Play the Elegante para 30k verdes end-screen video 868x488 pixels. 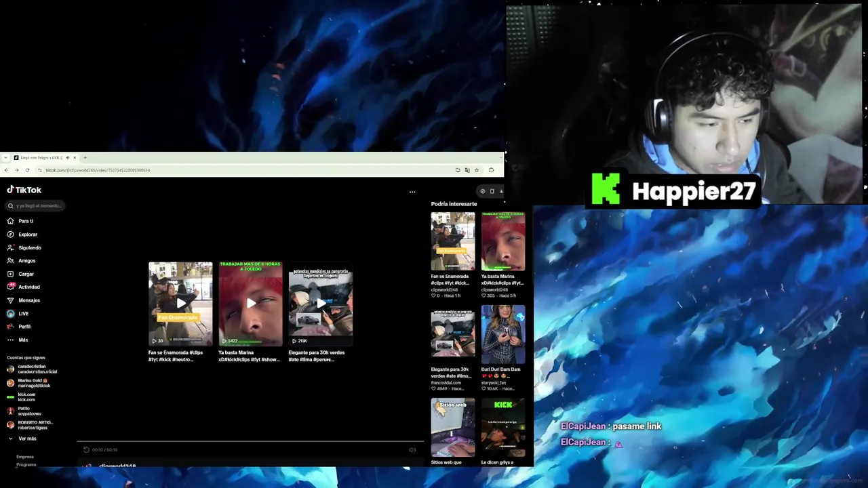coord(321,304)
